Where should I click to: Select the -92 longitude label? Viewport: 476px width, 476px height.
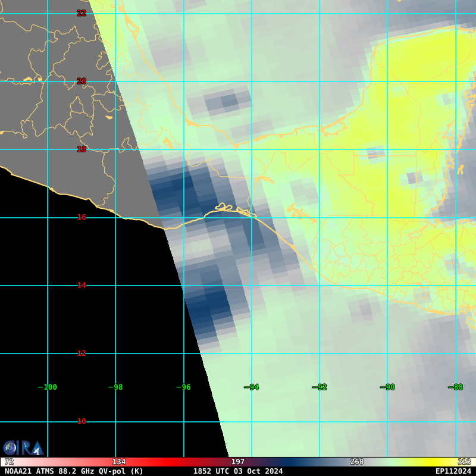point(320,387)
